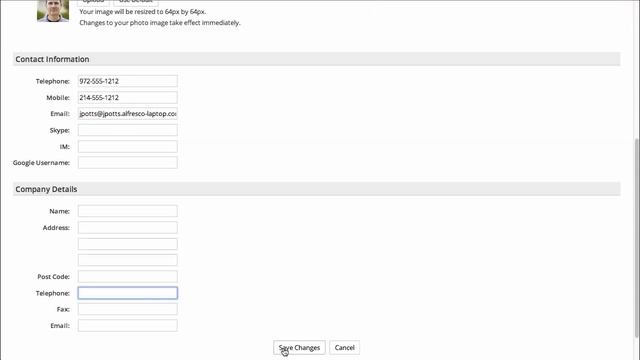
Task: Click the Skype label
Action: [60, 130]
